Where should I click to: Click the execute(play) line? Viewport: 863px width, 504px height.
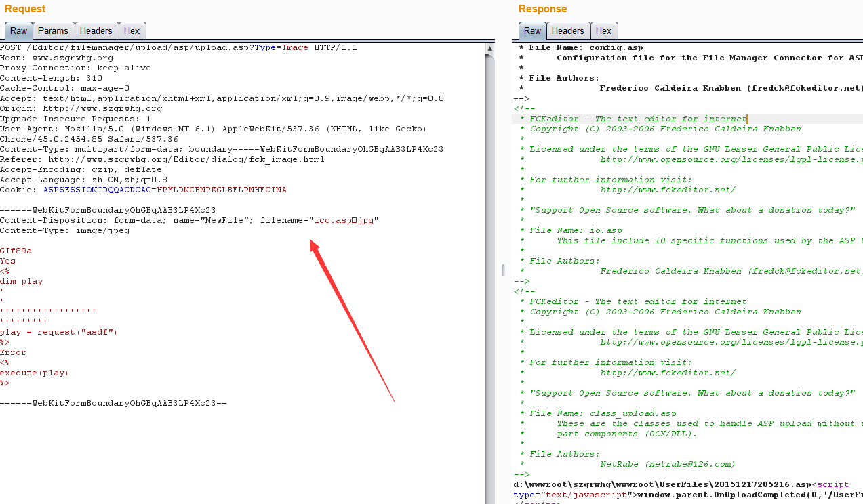tap(35, 373)
